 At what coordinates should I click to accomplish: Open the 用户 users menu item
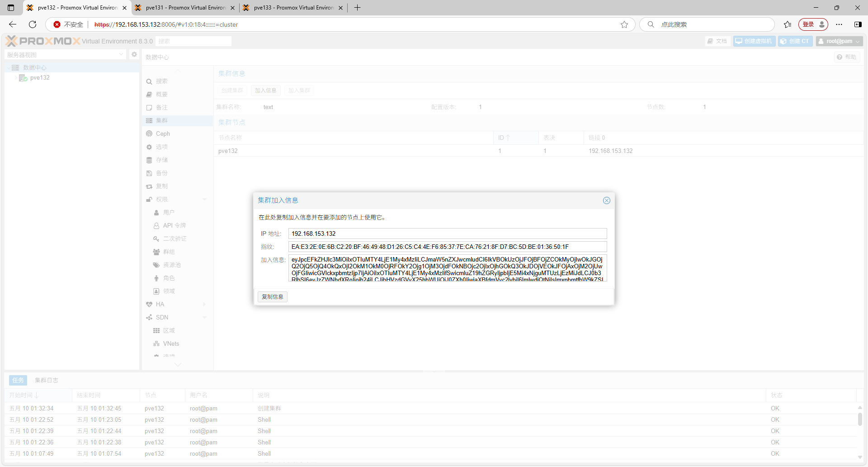tap(177, 213)
